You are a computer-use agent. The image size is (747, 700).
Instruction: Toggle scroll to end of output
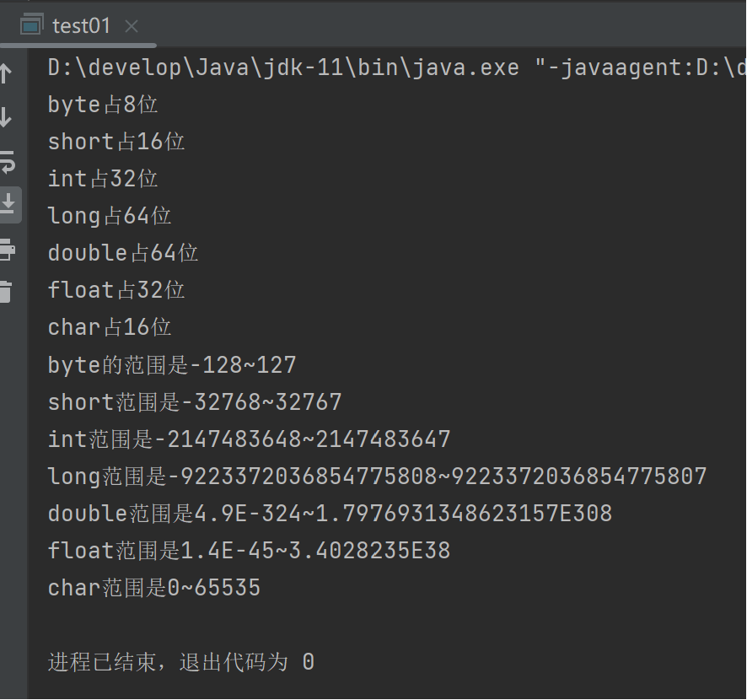point(8,203)
